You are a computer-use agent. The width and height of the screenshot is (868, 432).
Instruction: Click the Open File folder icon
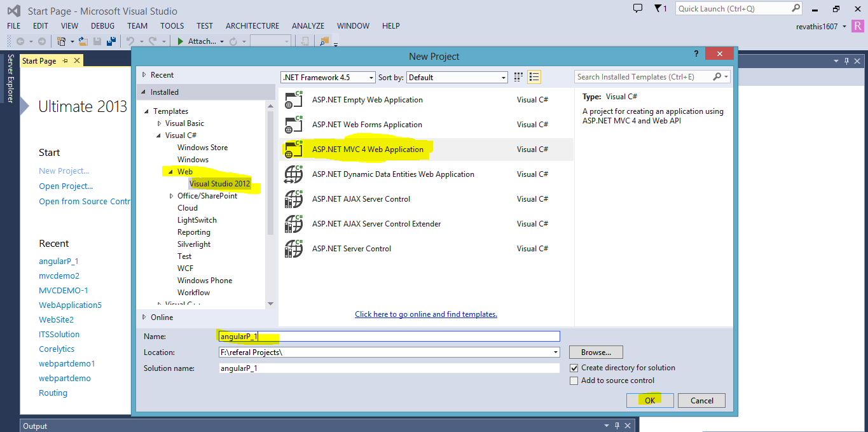pyautogui.click(x=83, y=41)
